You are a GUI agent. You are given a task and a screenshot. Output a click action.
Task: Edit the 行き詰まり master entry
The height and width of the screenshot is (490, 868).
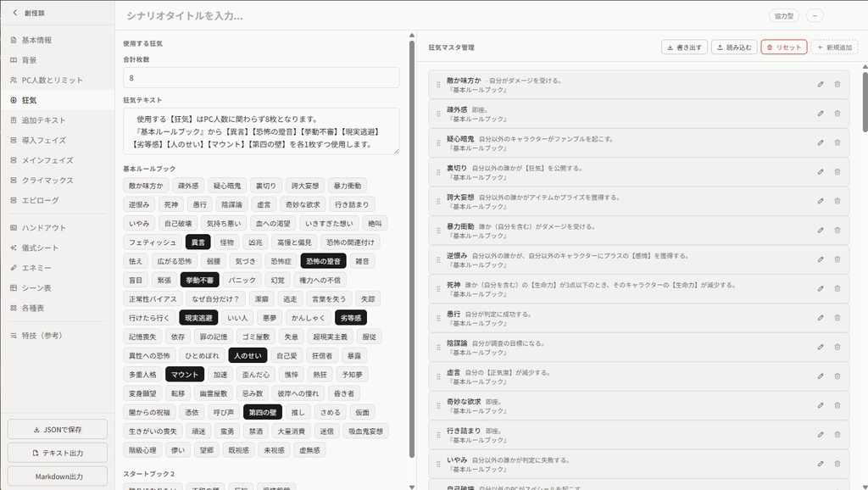point(821,435)
